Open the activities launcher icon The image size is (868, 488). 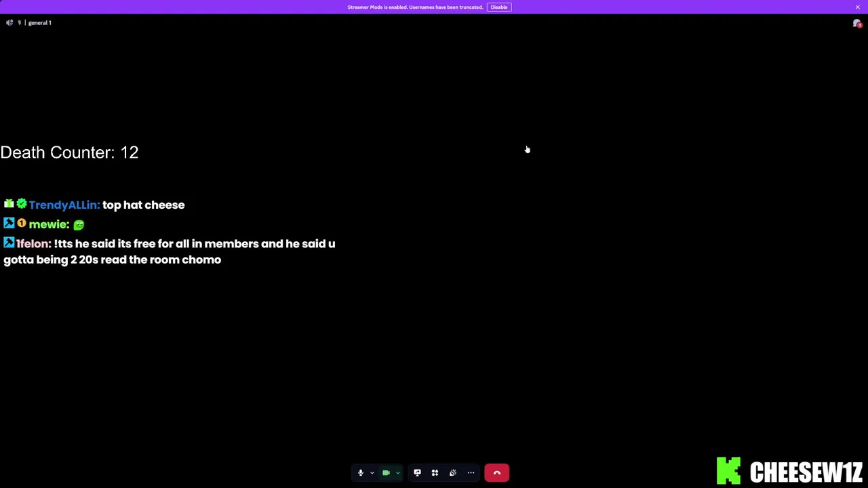tap(435, 473)
